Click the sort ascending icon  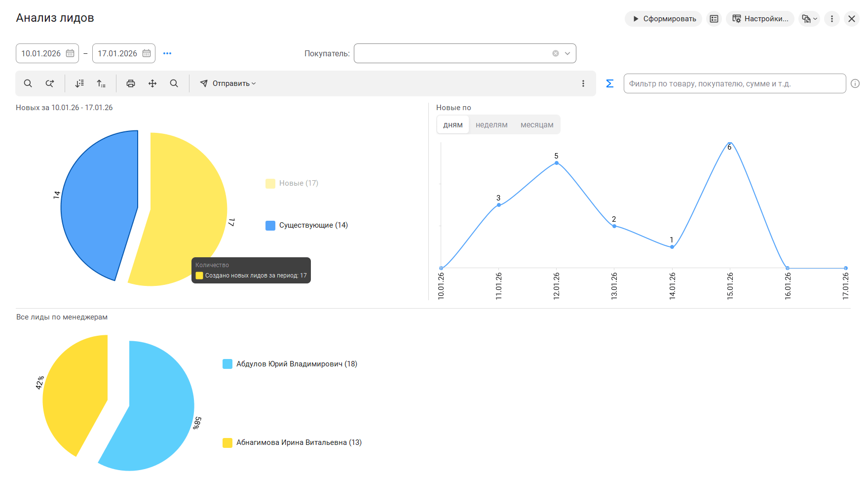point(101,83)
